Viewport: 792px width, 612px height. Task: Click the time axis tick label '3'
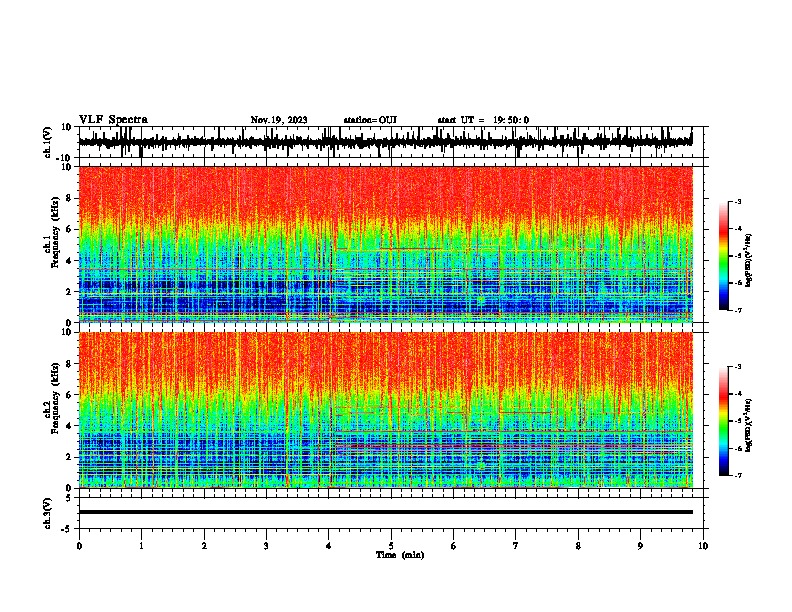[x=266, y=546]
